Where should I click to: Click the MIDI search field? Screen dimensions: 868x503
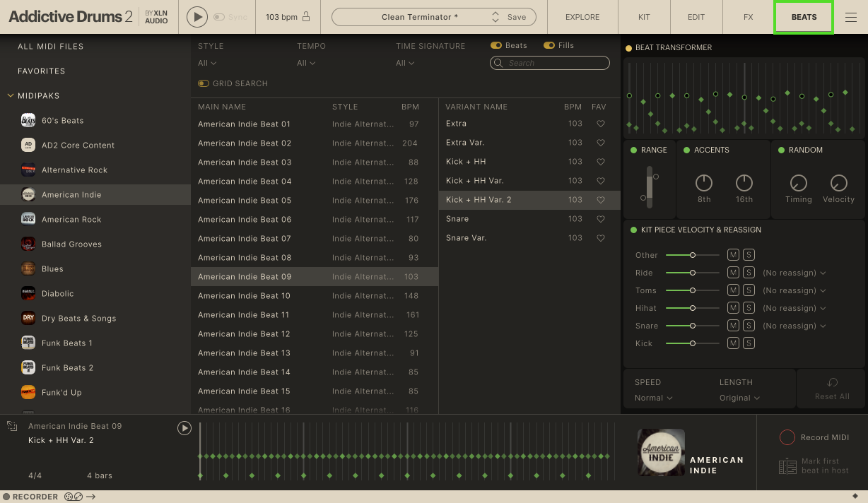click(550, 63)
